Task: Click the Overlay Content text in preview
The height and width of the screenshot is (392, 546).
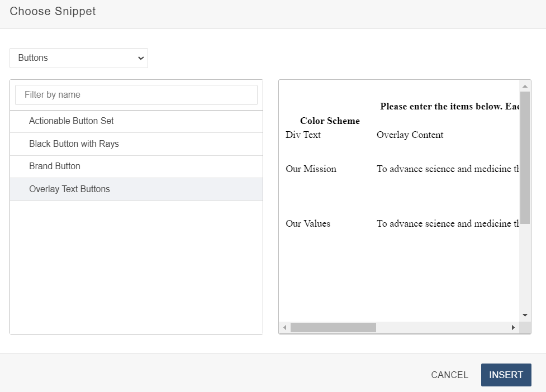Action: click(410, 135)
